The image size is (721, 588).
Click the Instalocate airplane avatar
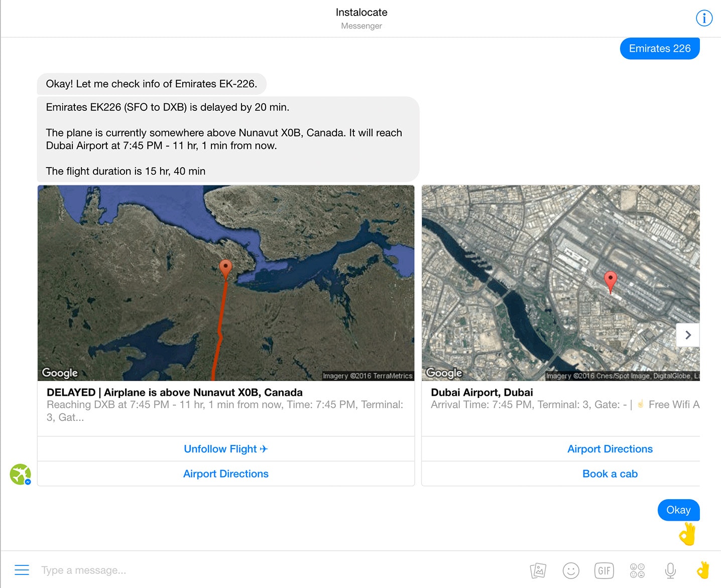click(20, 474)
